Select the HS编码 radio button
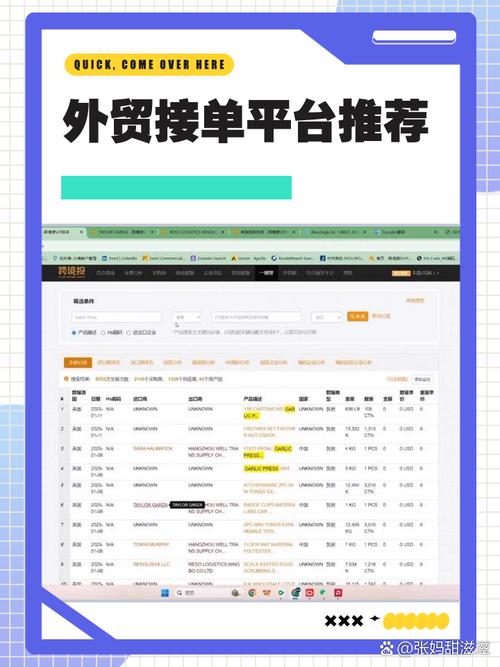Image resolution: width=500 pixels, height=667 pixels. tap(103, 332)
